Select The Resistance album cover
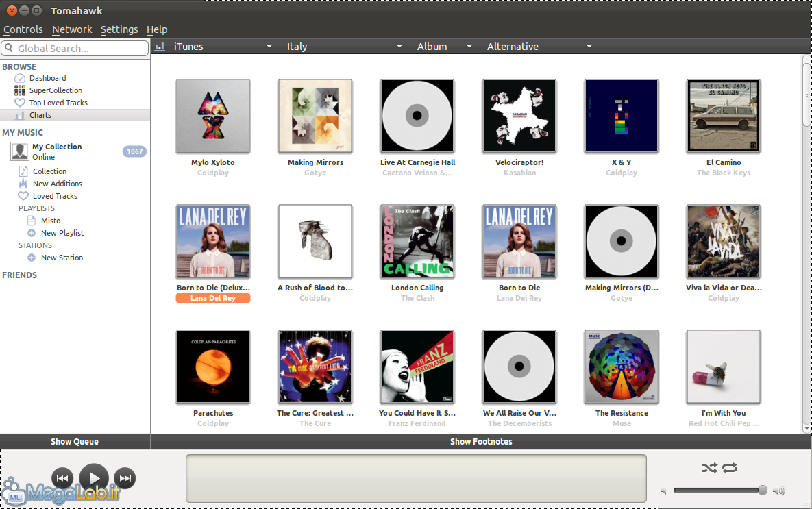The image size is (812, 509). (622, 367)
